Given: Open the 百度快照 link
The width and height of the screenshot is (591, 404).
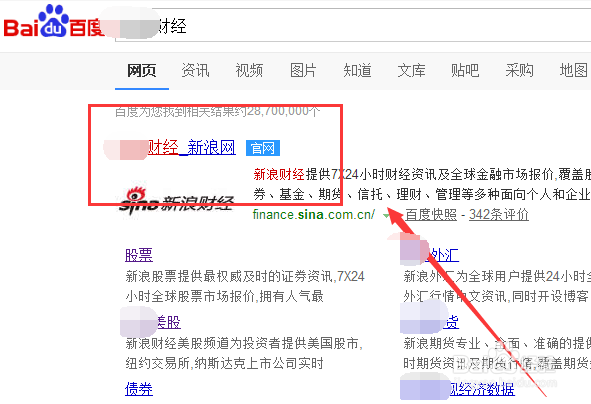Looking at the screenshot, I should [x=431, y=215].
